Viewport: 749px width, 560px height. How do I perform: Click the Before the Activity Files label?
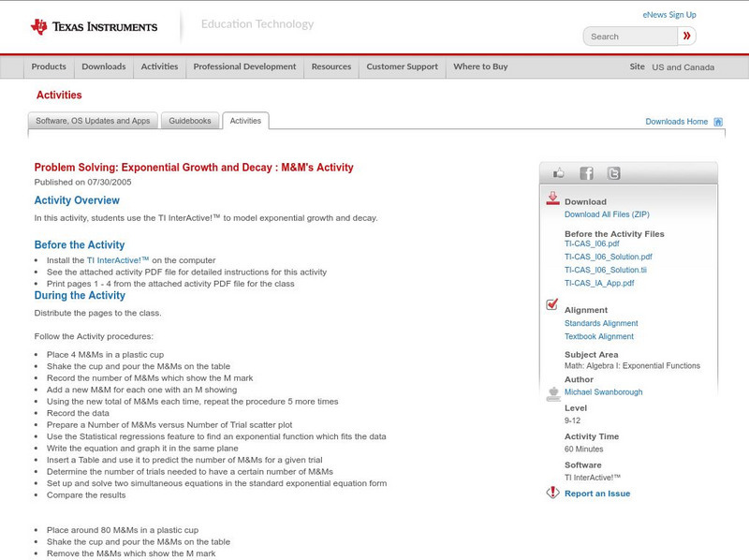(x=614, y=234)
